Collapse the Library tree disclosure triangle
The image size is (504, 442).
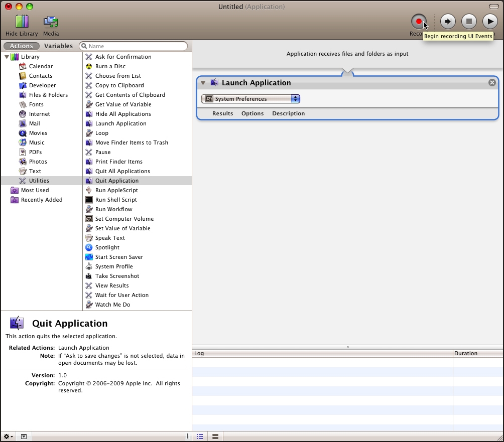7,57
